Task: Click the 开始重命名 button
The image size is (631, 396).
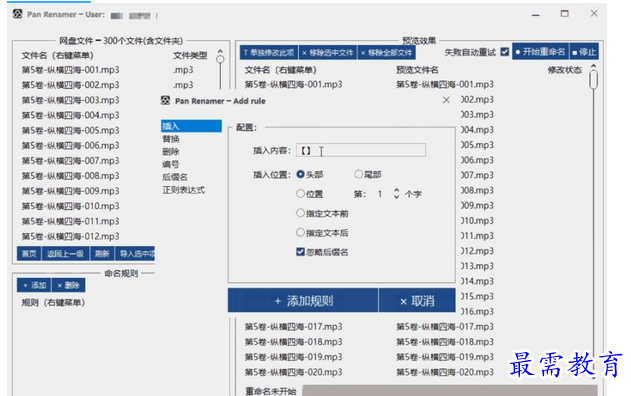Action: click(x=540, y=52)
